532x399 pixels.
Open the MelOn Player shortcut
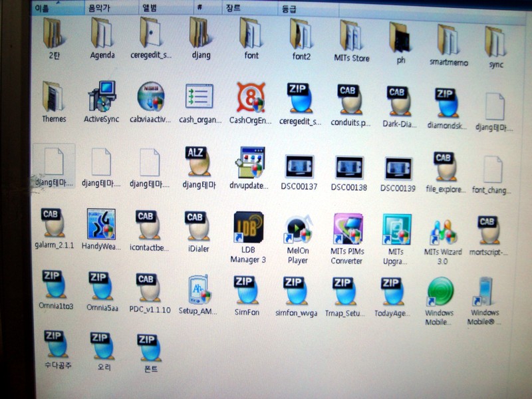coord(297,229)
